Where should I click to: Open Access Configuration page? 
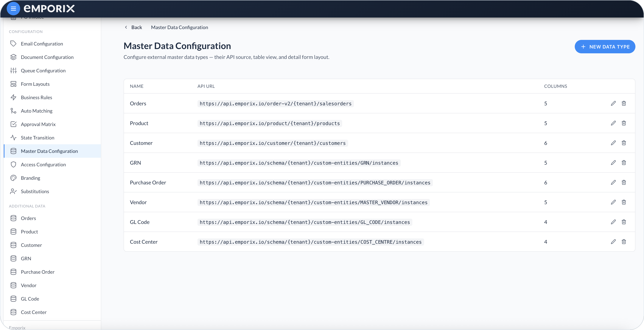click(52, 164)
